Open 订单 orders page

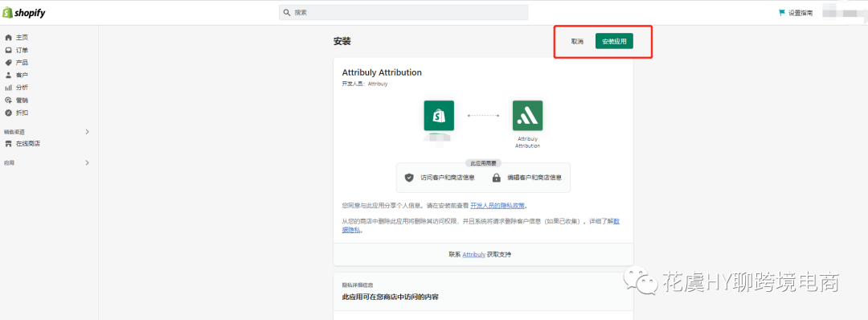click(x=22, y=51)
